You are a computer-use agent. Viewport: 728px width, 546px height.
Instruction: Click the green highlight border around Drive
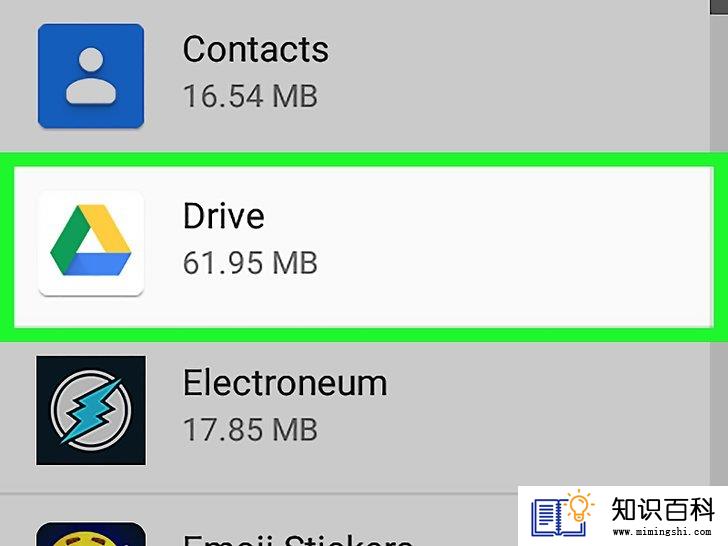(x=364, y=159)
